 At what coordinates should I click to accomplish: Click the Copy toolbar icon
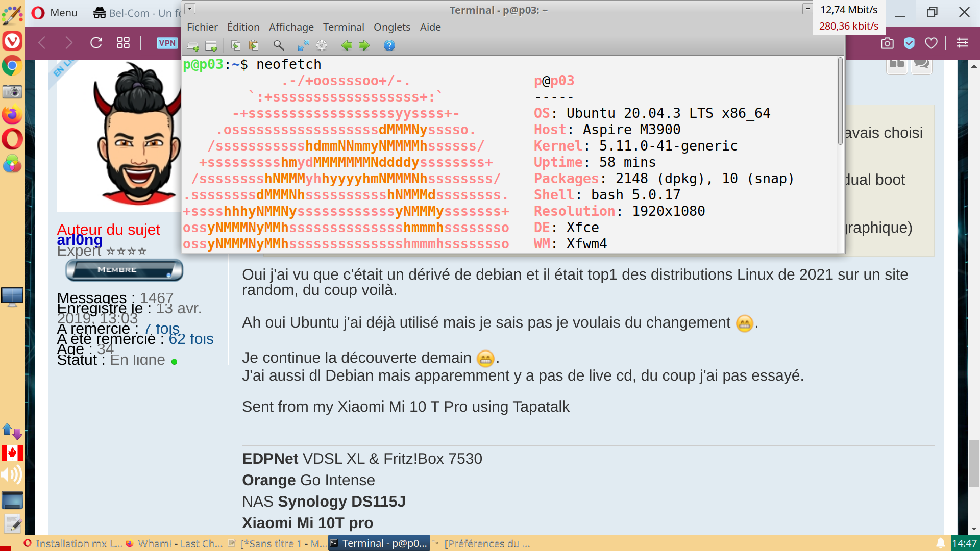click(235, 46)
